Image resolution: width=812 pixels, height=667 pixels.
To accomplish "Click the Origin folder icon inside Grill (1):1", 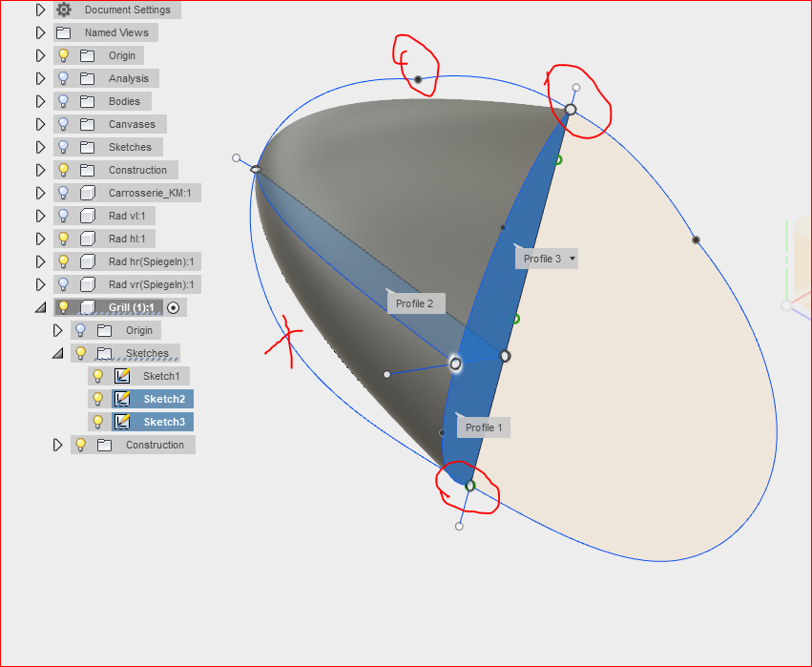I will click(x=106, y=329).
